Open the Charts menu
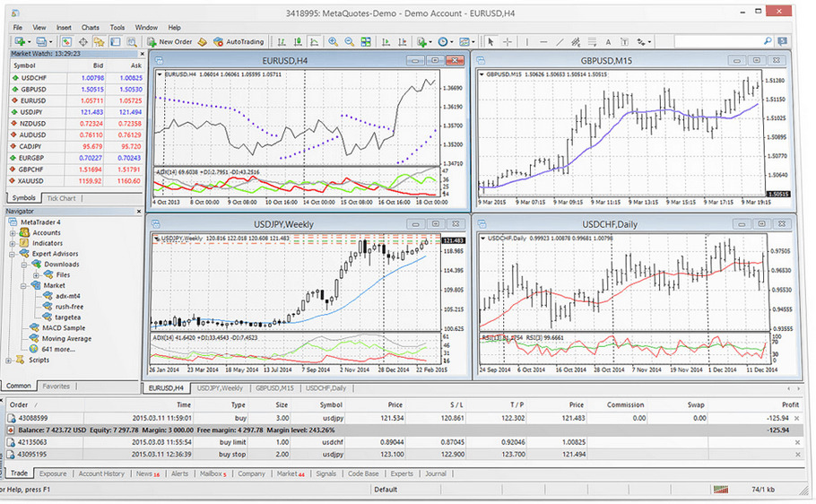Image resolution: width=816 pixels, height=504 pixels. (x=90, y=28)
